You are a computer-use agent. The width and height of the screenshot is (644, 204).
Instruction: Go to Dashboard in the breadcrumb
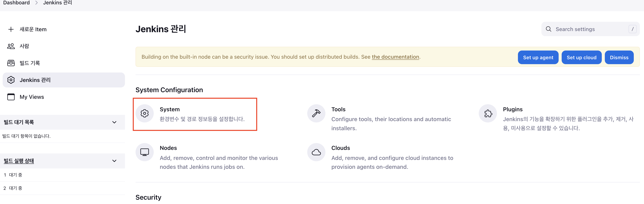point(16,3)
